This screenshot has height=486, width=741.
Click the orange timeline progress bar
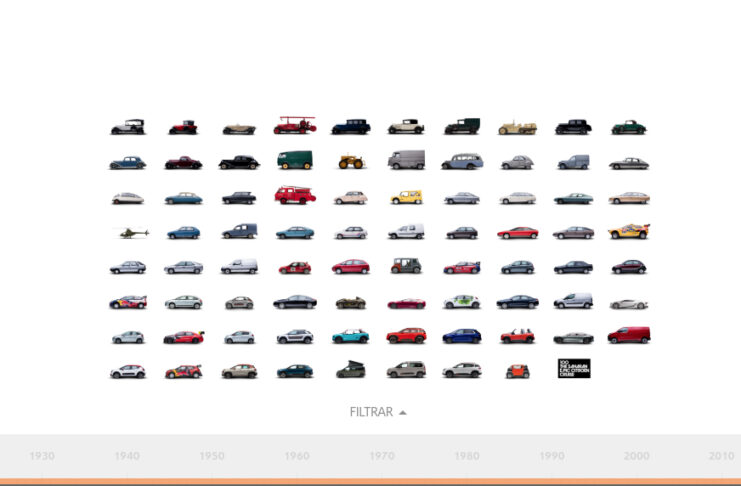click(370, 482)
